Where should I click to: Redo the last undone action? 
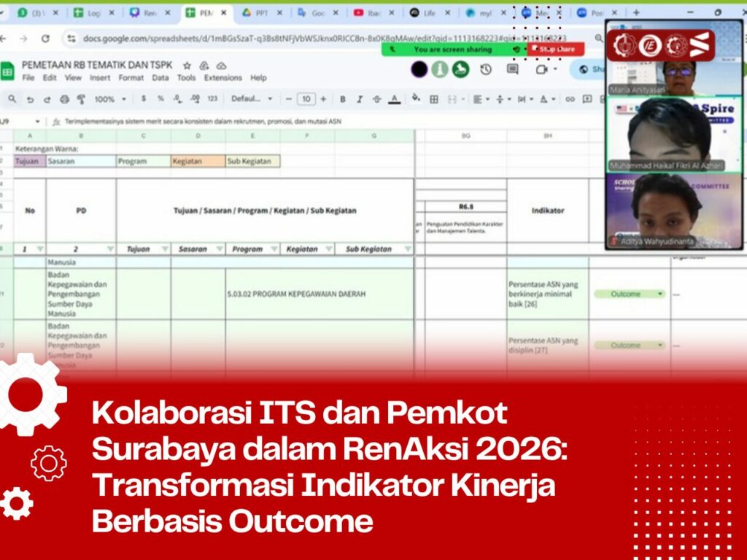(x=47, y=99)
